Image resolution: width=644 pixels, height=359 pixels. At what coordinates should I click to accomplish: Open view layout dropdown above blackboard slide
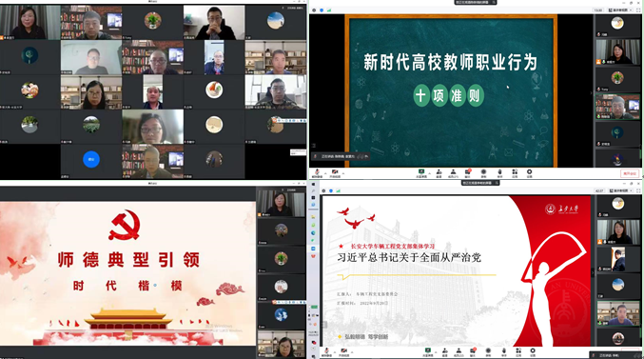[x=620, y=10]
